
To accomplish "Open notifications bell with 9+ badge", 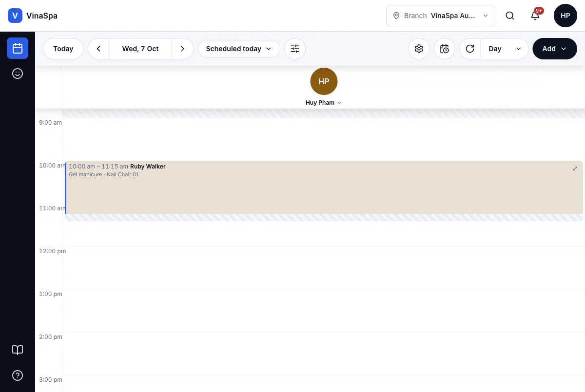I will [x=535, y=16].
